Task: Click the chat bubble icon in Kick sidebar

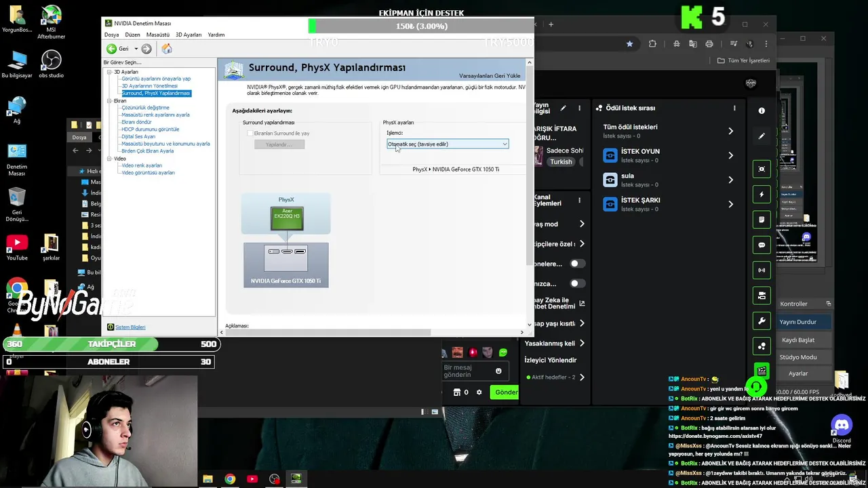Action: 762,245
